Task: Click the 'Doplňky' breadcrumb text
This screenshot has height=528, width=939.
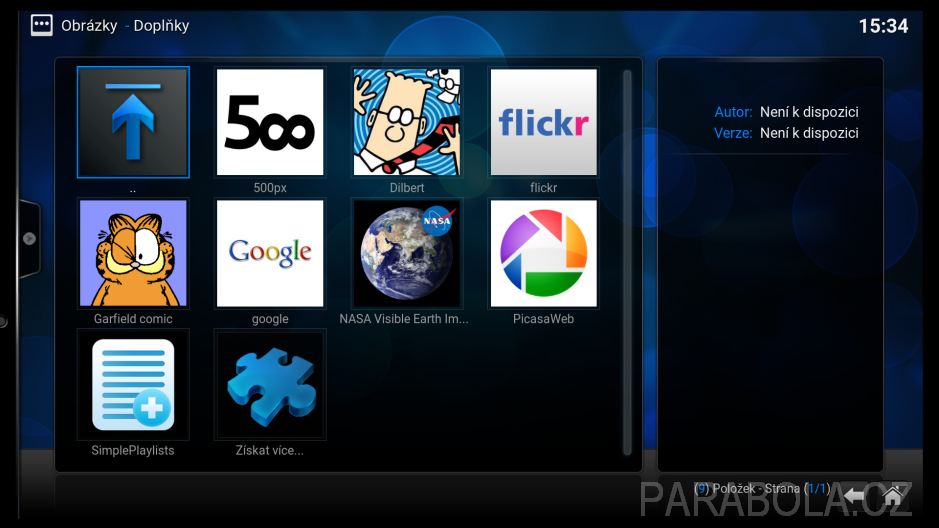Action: [x=161, y=26]
